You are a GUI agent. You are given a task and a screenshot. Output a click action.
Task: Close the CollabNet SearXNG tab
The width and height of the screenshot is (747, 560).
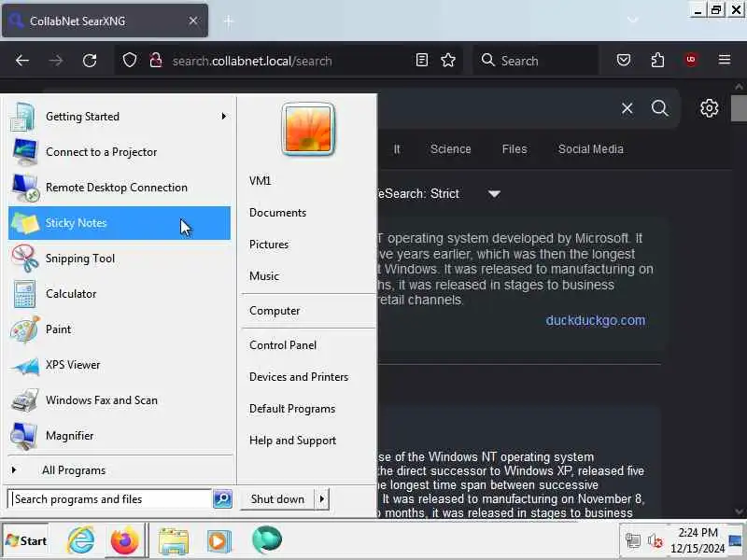pyautogui.click(x=193, y=21)
